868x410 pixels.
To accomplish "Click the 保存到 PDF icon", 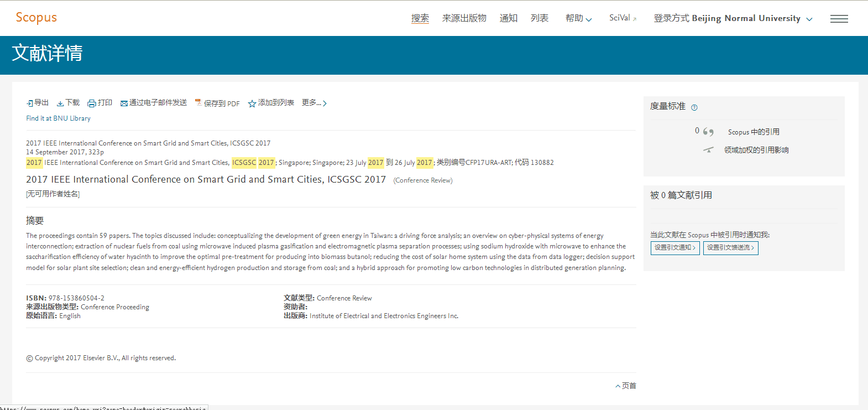I will 198,103.
